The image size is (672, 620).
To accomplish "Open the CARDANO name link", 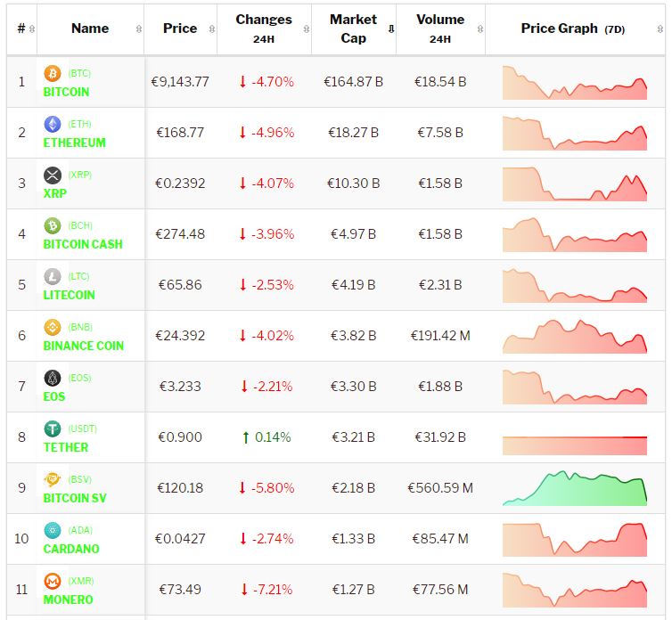I will [x=71, y=549].
